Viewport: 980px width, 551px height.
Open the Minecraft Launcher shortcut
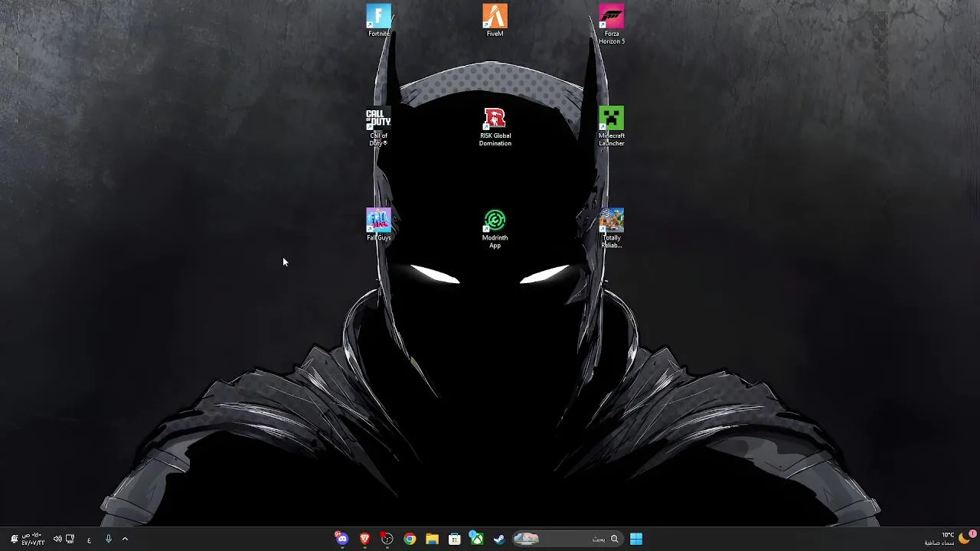(611, 127)
